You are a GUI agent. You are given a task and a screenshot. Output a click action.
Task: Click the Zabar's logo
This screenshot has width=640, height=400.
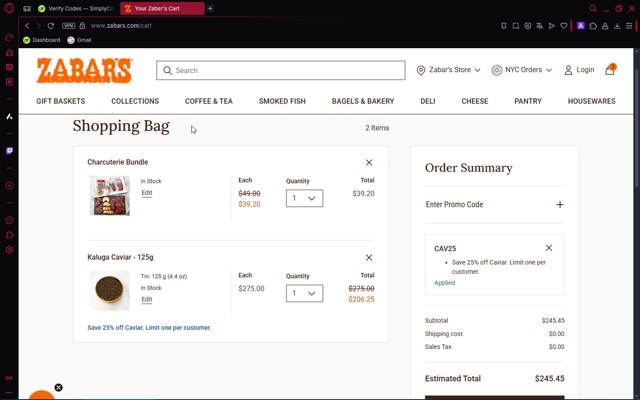click(84, 70)
